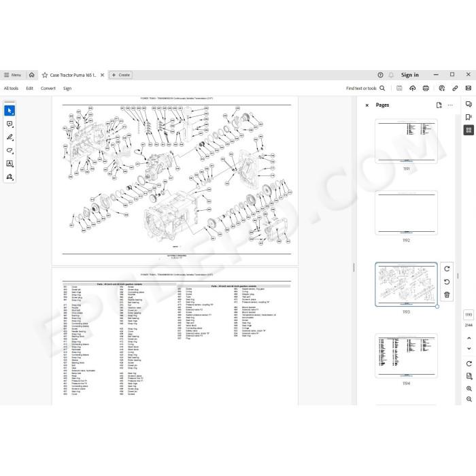Image resolution: width=476 pixels, height=476 pixels.
Task: Click the Sign in button
Action: (x=409, y=75)
